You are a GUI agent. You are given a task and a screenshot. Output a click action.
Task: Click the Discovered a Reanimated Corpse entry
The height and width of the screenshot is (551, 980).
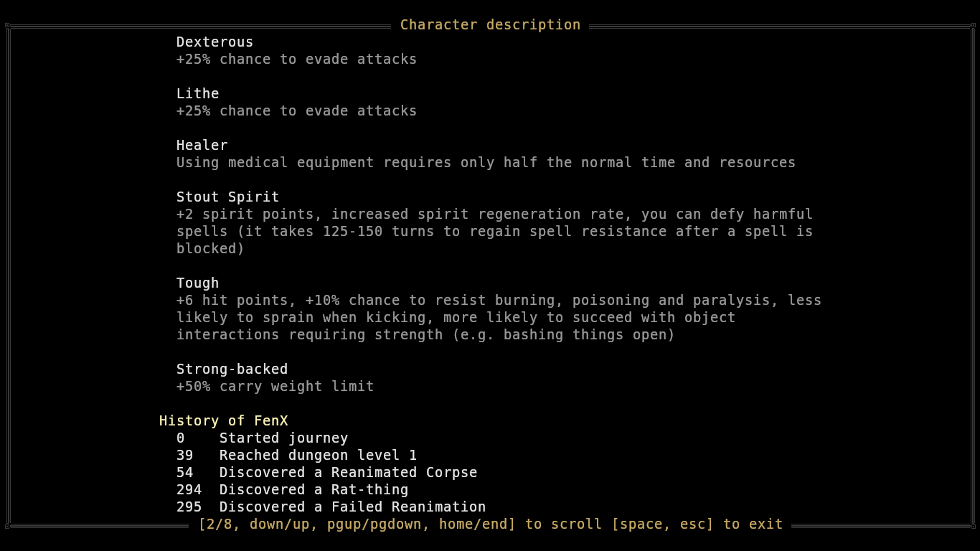[x=348, y=473]
